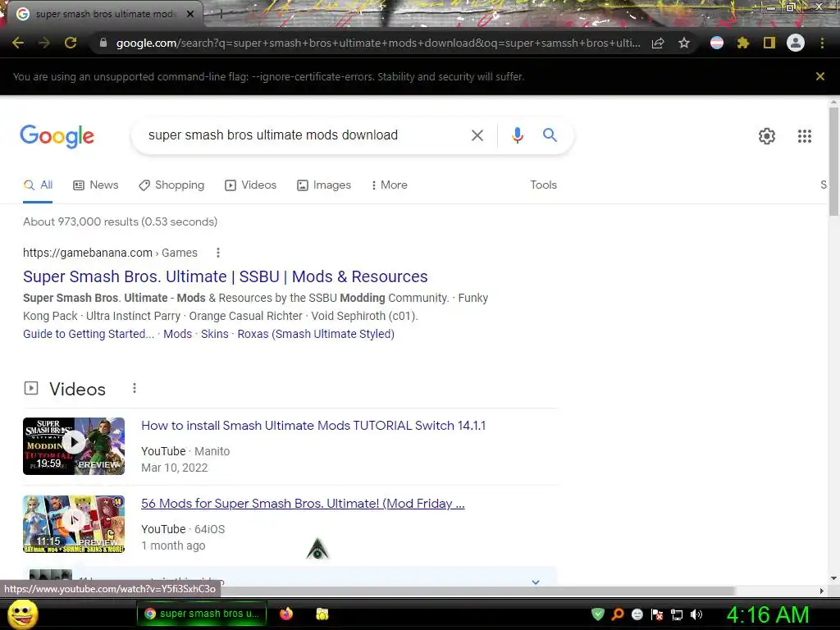Bookmark this page with the star
840x630 pixels.
684,43
